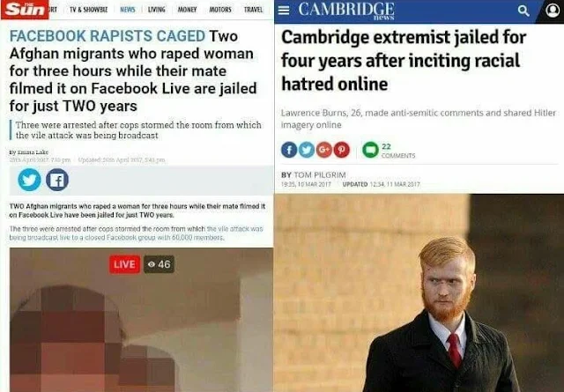Image resolution: width=564 pixels, height=392 pixels.
Task: Open the Travel section
Action: click(253, 10)
